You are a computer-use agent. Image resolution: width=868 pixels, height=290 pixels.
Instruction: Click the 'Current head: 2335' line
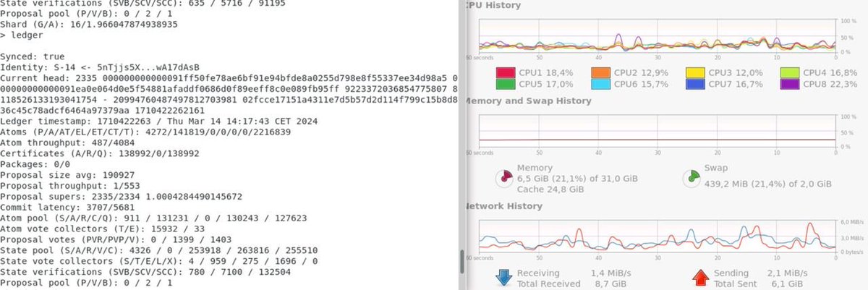[x=229, y=78]
